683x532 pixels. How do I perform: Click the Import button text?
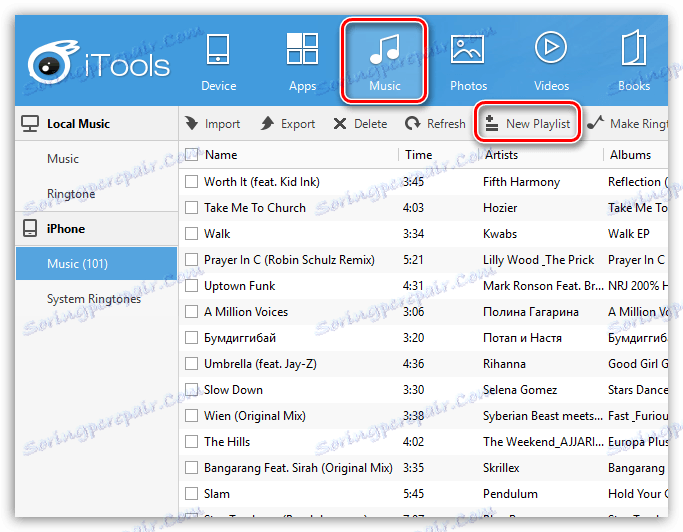[222, 124]
